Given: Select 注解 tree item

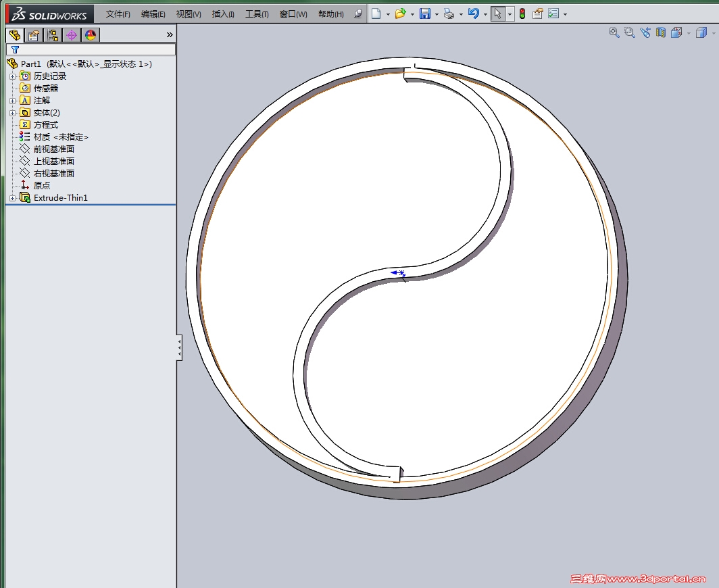Looking at the screenshot, I should pyautogui.click(x=35, y=101).
